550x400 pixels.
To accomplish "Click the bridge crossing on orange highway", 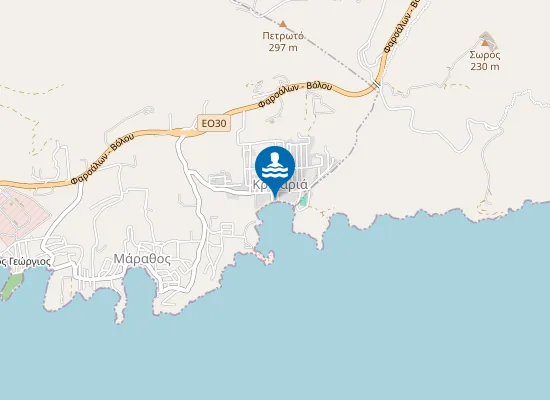I will [377, 84].
